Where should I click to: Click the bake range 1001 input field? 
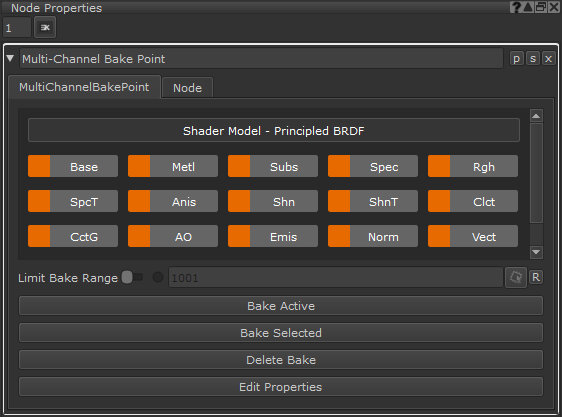point(336,277)
